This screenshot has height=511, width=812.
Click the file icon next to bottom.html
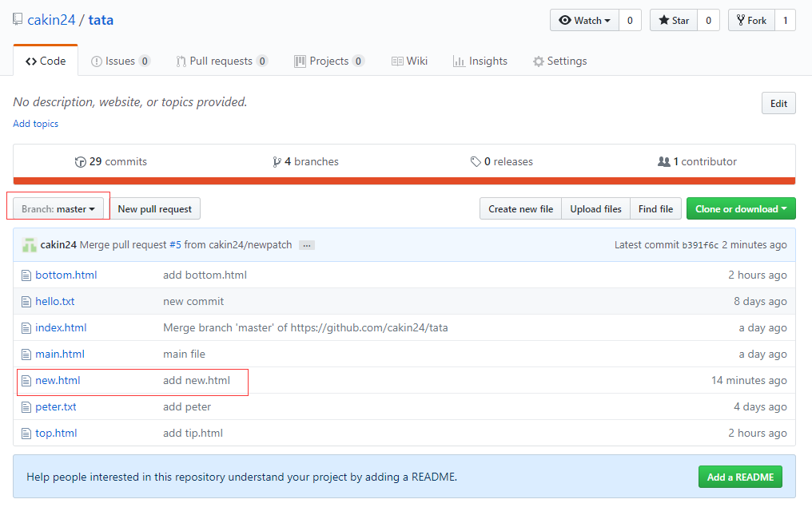click(x=26, y=275)
